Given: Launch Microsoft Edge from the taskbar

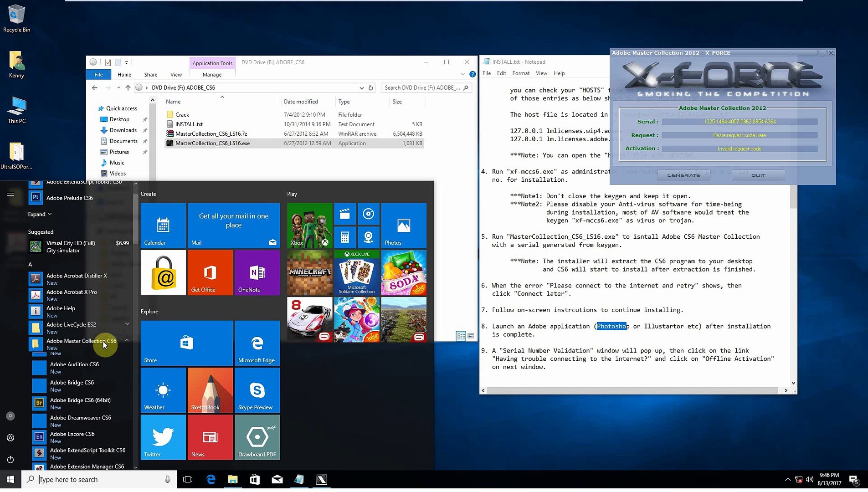Looking at the screenshot, I should (x=211, y=479).
